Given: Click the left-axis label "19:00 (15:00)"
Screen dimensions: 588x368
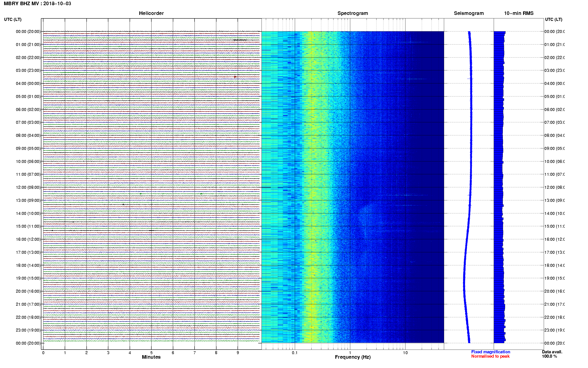Looking at the screenshot, I should pyautogui.click(x=28, y=278).
